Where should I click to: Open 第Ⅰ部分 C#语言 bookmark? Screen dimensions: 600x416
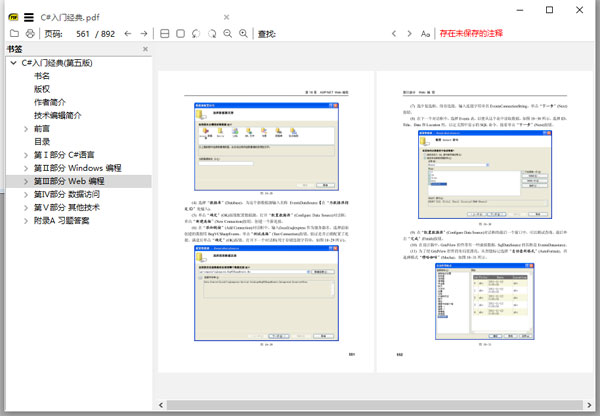tap(64, 155)
